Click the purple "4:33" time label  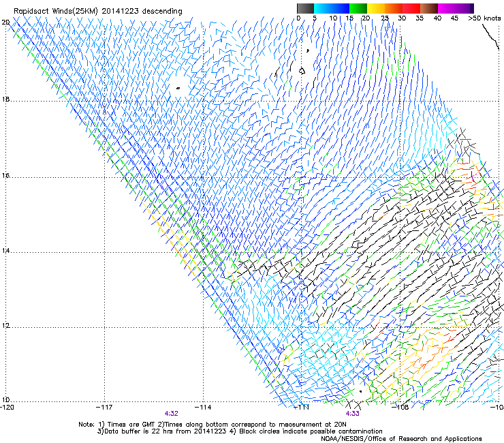[x=353, y=414]
